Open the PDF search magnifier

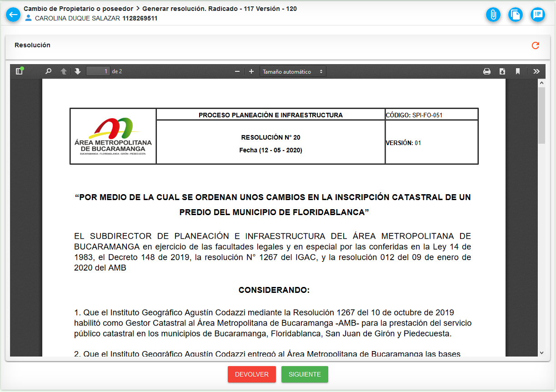tap(49, 71)
